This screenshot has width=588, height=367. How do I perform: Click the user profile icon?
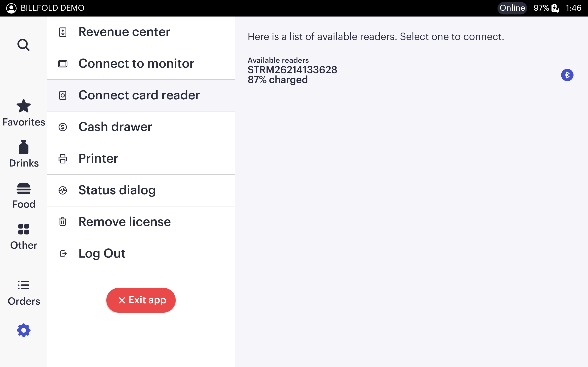(11, 8)
